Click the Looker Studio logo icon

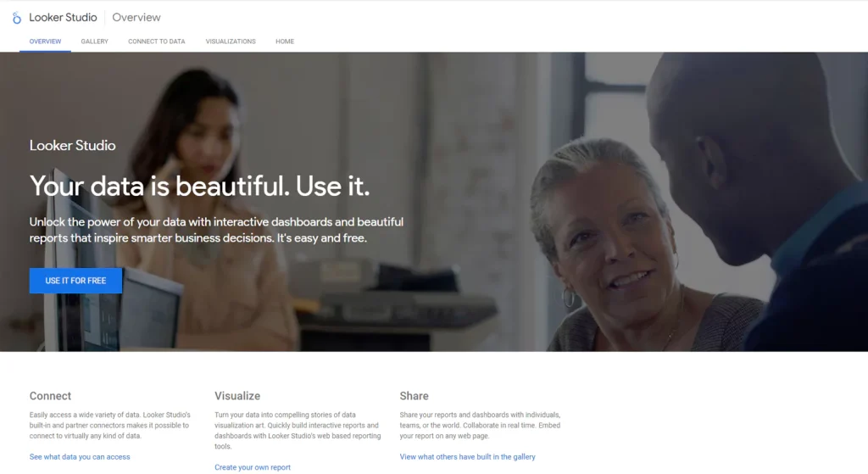click(17, 18)
